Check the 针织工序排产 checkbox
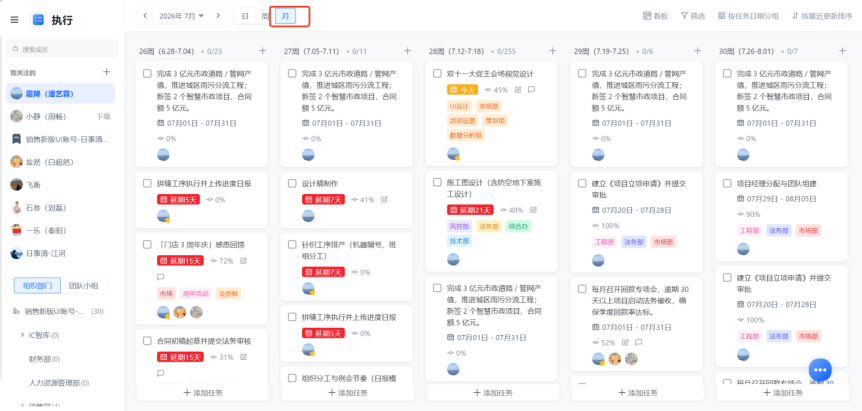Image resolution: width=862 pixels, height=411 pixels. coord(292,245)
